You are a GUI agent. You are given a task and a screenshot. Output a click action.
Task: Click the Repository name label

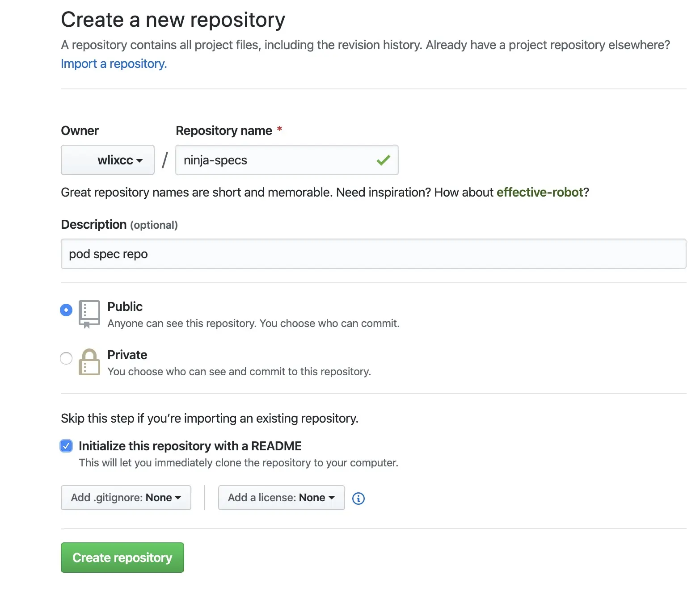coord(223,131)
